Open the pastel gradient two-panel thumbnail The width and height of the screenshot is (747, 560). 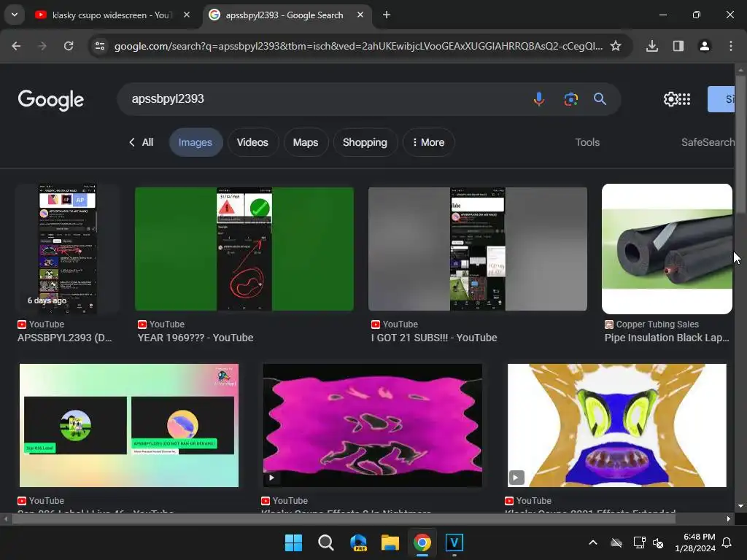(129, 425)
